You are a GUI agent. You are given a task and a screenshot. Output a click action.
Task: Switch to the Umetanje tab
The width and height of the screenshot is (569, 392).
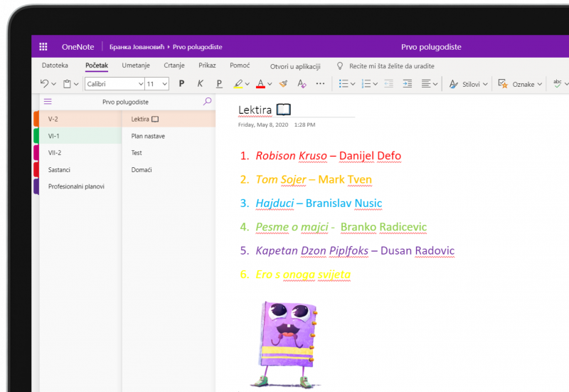[x=136, y=65]
